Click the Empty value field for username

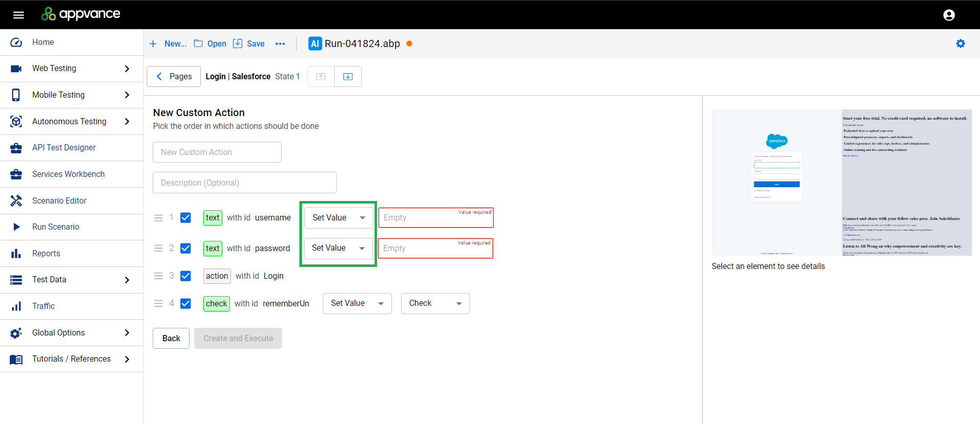[436, 217]
